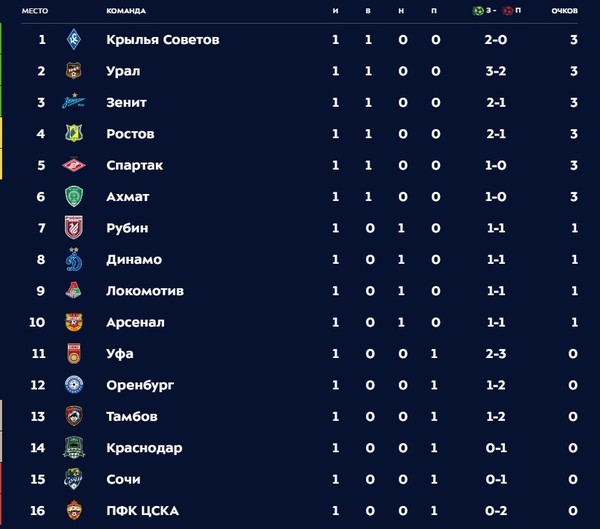
Task: Click the Спартак red diamond logo
Action: point(74,165)
